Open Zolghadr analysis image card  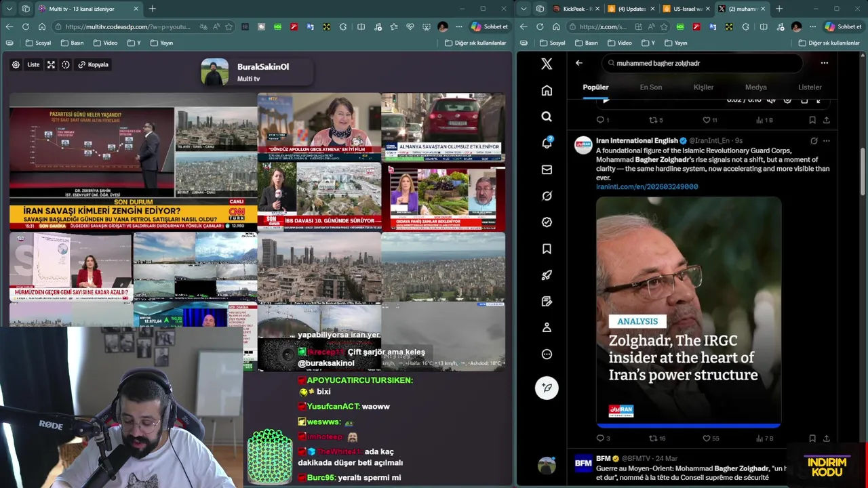coord(688,312)
